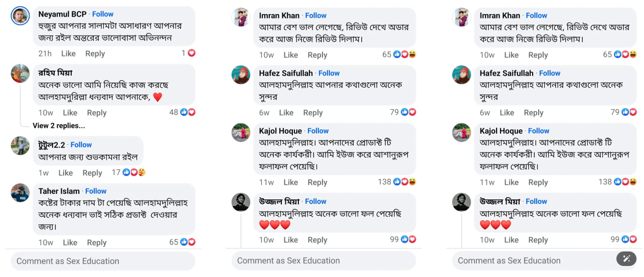Open reaction icons on রহিম মিয়া's comment

coord(188,112)
